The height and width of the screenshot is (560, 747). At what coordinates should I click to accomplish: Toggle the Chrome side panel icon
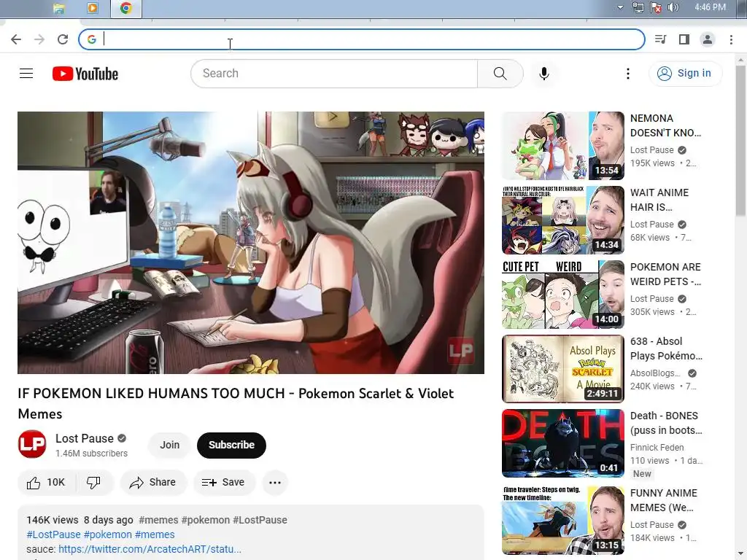(684, 39)
